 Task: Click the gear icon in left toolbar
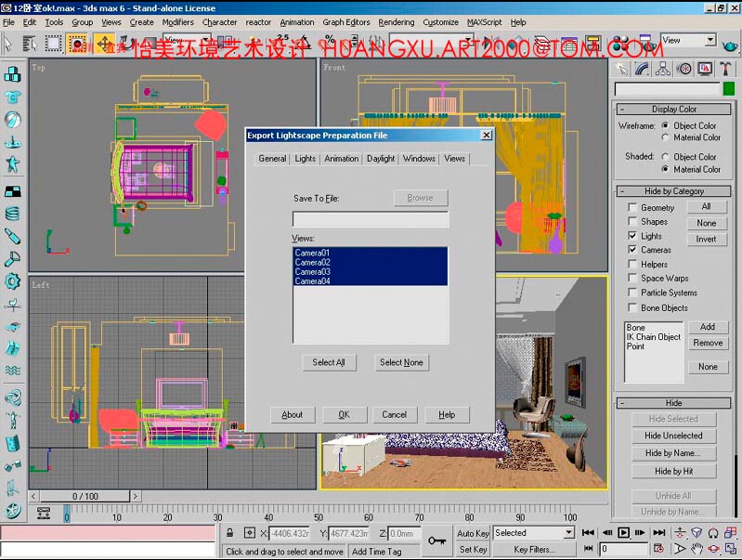tap(13, 281)
